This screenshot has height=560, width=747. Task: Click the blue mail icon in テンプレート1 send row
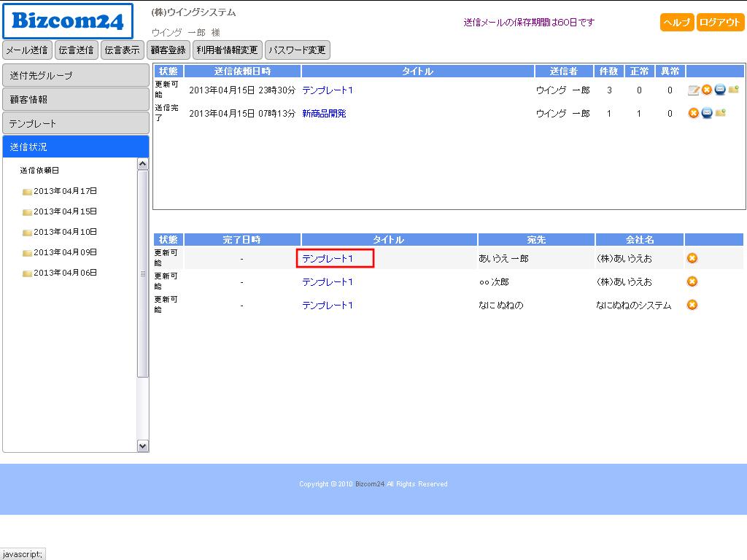tap(720, 90)
